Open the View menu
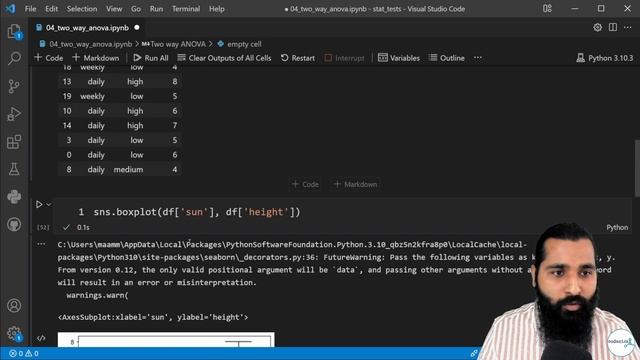640x360 pixels. pos(114,9)
